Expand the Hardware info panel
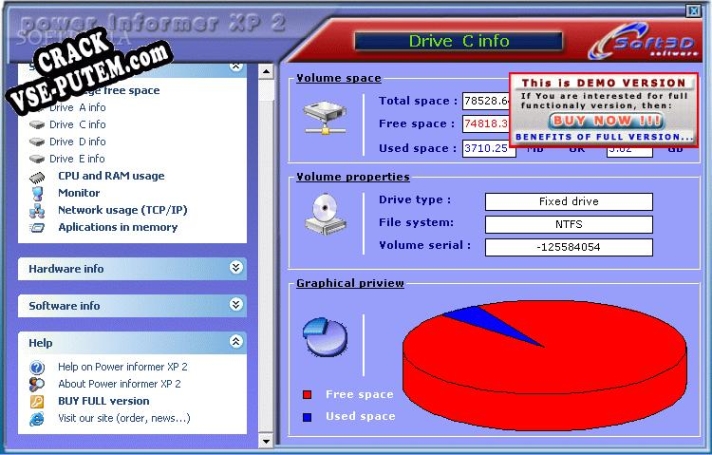The image size is (712, 455). 236,267
